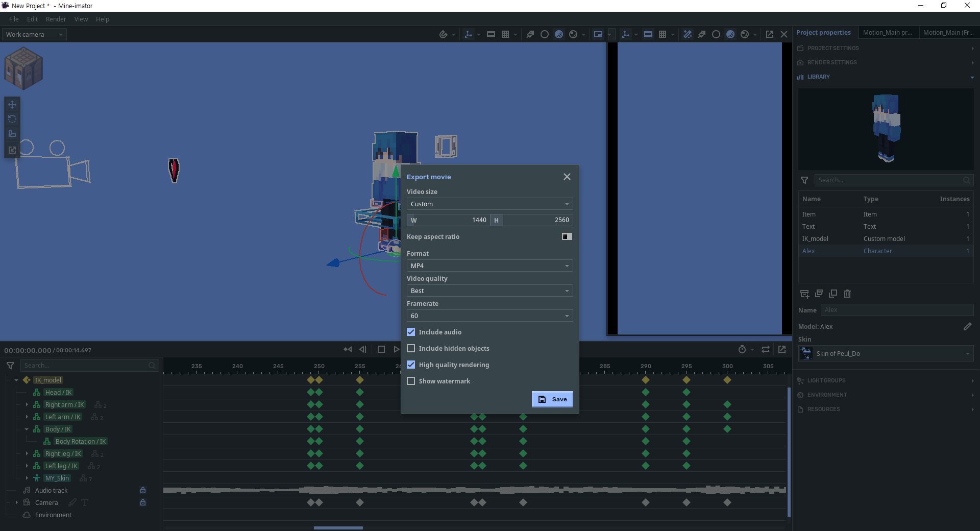Click the timeline export icon beside loop

[x=782, y=349]
